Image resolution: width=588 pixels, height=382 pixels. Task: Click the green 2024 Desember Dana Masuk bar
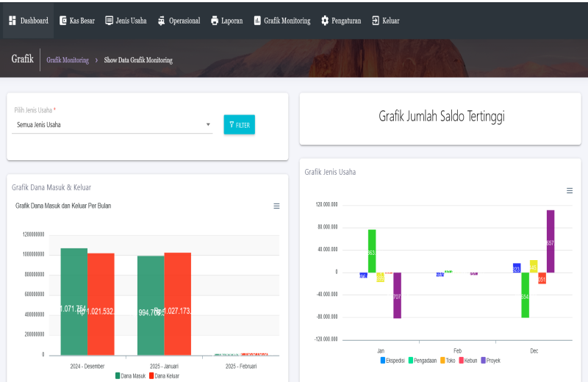click(74, 301)
